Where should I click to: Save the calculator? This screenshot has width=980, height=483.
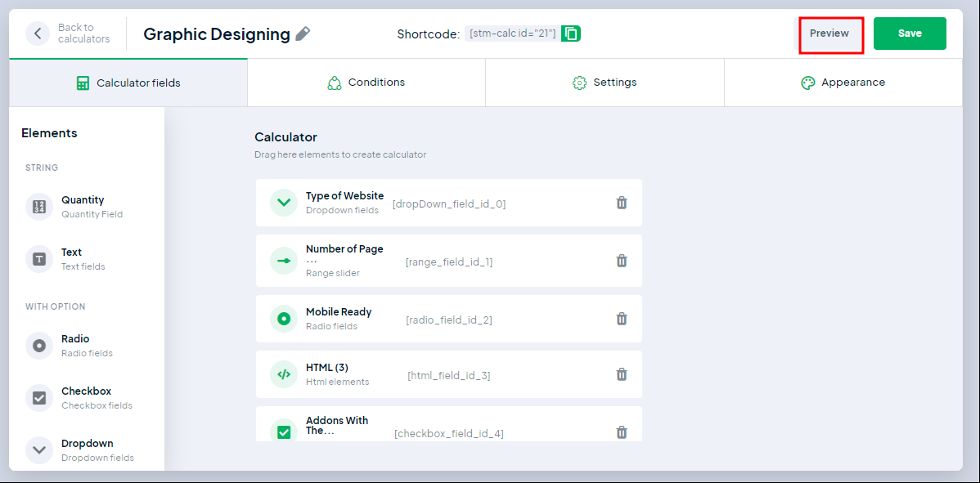click(x=910, y=34)
